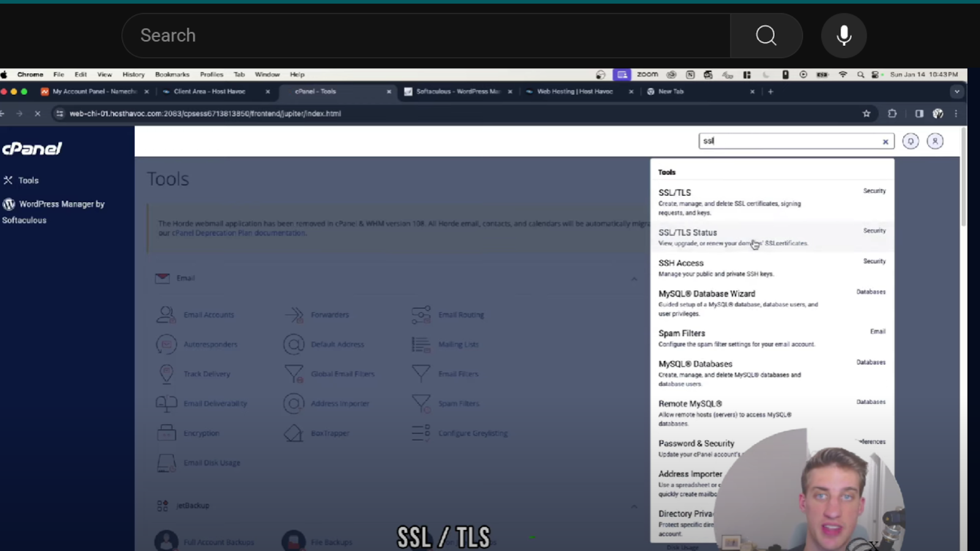The height and width of the screenshot is (551, 980).
Task: Click the YouTube search magnifier button
Action: coord(766,36)
